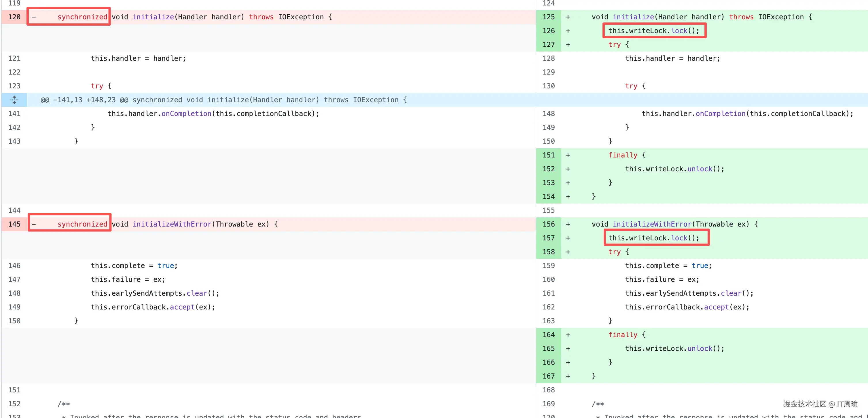Image resolution: width=868 pixels, height=418 pixels.
Task: Click this.writeLock.lock() on new line 126
Action: (x=653, y=31)
